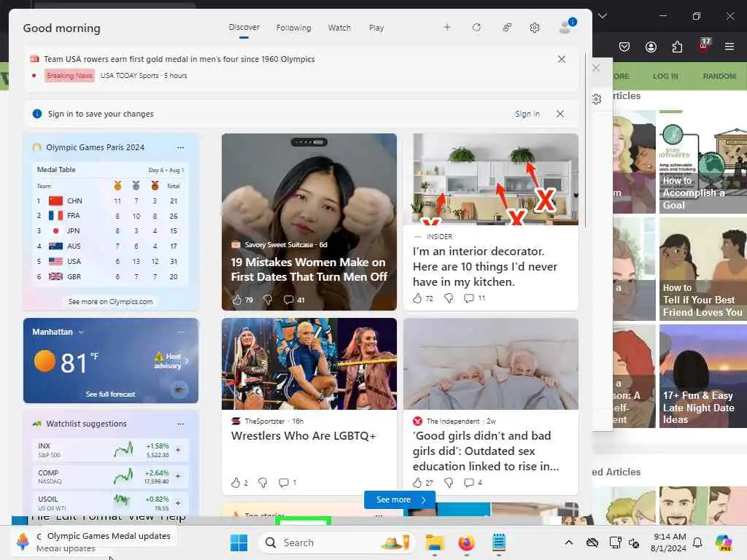Open the personalize feed icon
Viewport: 747px width, 560px height.
click(507, 27)
